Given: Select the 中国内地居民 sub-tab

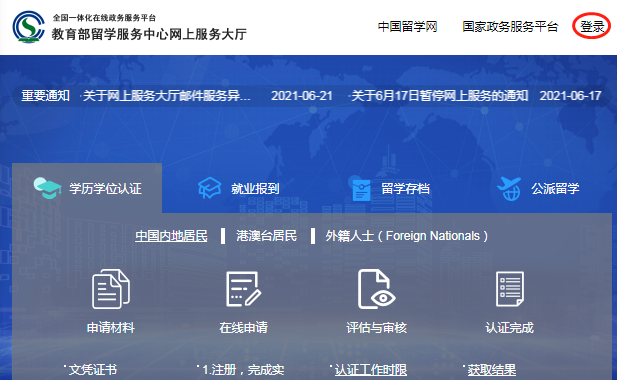Looking at the screenshot, I should pyautogui.click(x=171, y=236).
